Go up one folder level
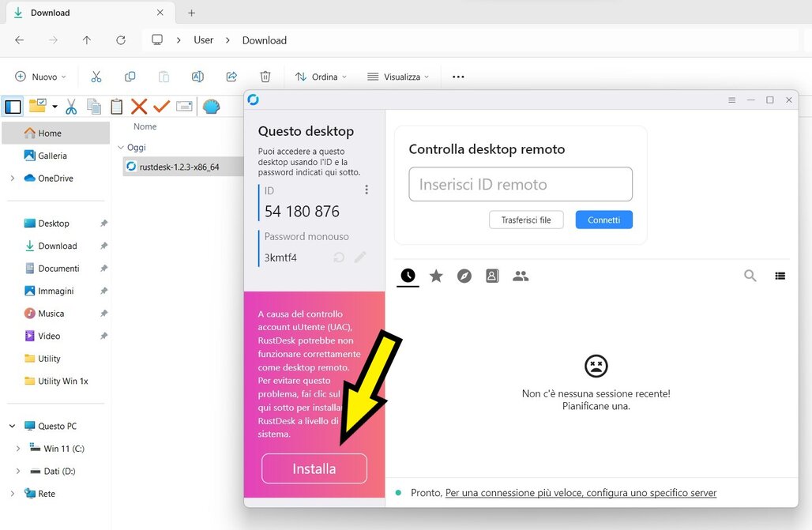This screenshot has width=812, height=530. pyautogui.click(x=86, y=40)
